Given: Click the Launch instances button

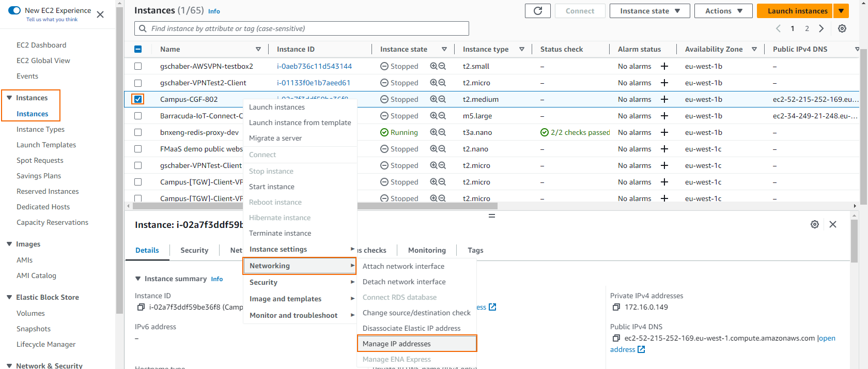Looking at the screenshot, I should click(795, 11).
